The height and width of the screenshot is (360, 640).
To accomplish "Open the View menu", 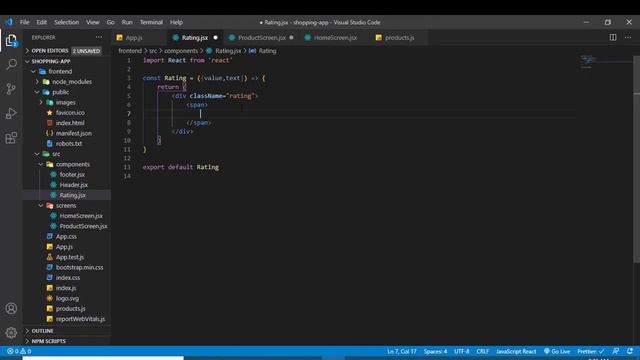I will point(93,22).
